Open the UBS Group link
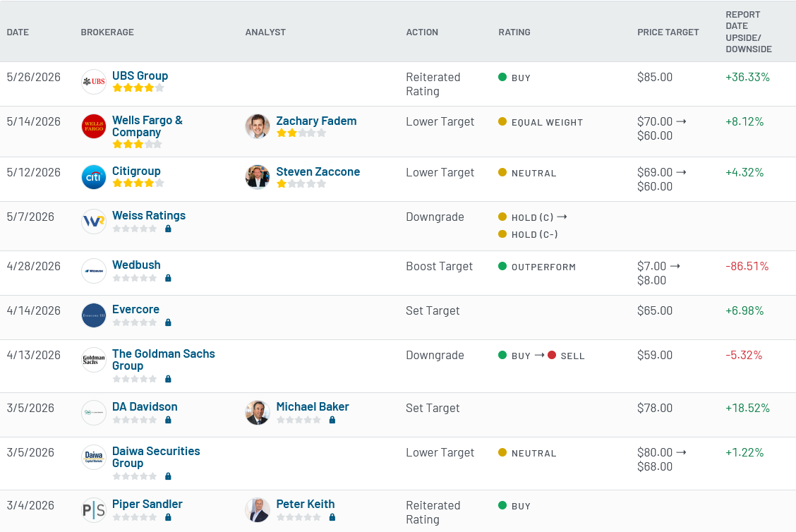The height and width of the screenshot is (532, 796). click(x=140, y=75)
